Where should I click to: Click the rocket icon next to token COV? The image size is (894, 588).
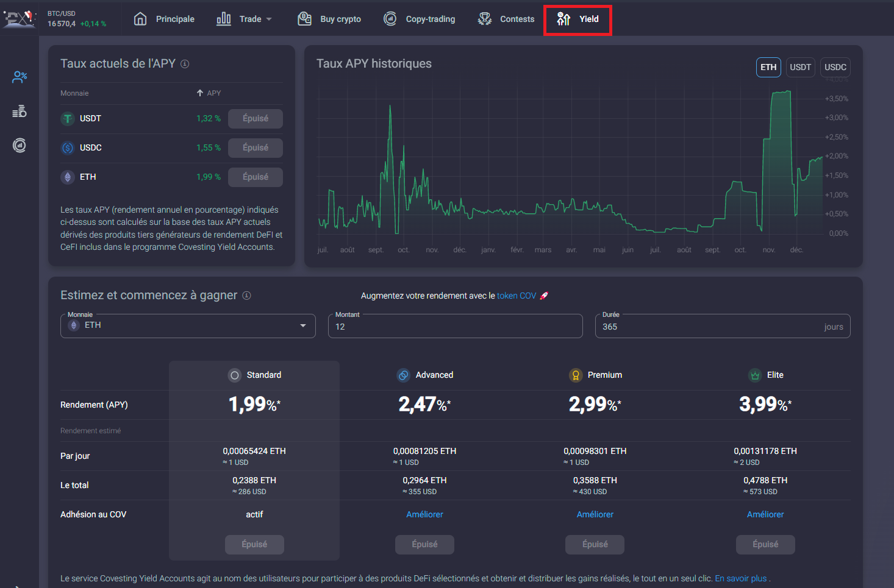point(544,296)
